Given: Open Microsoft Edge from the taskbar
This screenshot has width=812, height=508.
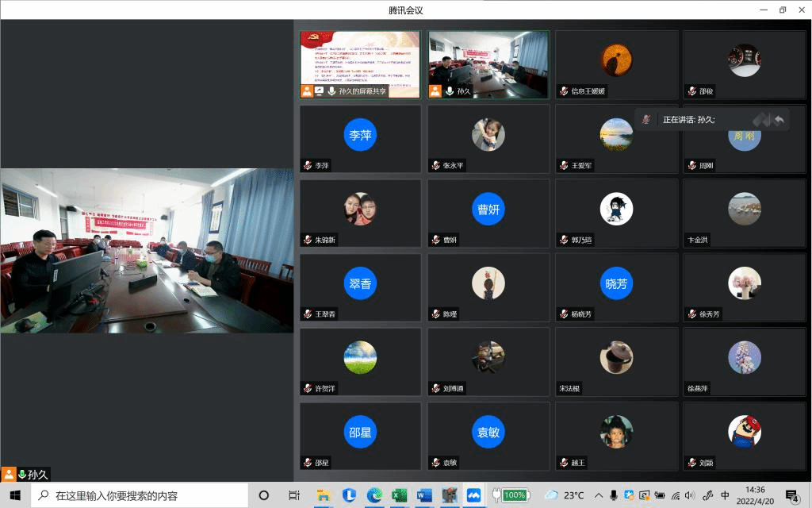Looking at the screenshot, I should pos(373,495).
